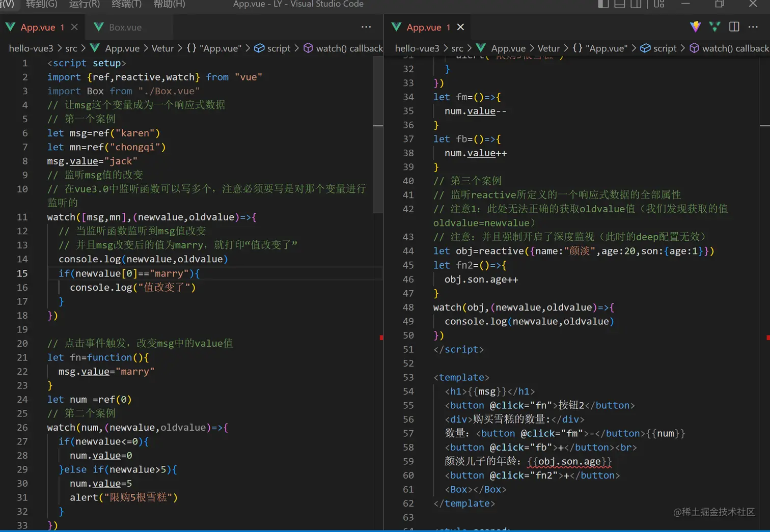Screen dimensions: 770x532
Task: Click the {{obj.son.age}} expression with squiggle underline
Action: [569, 462]
